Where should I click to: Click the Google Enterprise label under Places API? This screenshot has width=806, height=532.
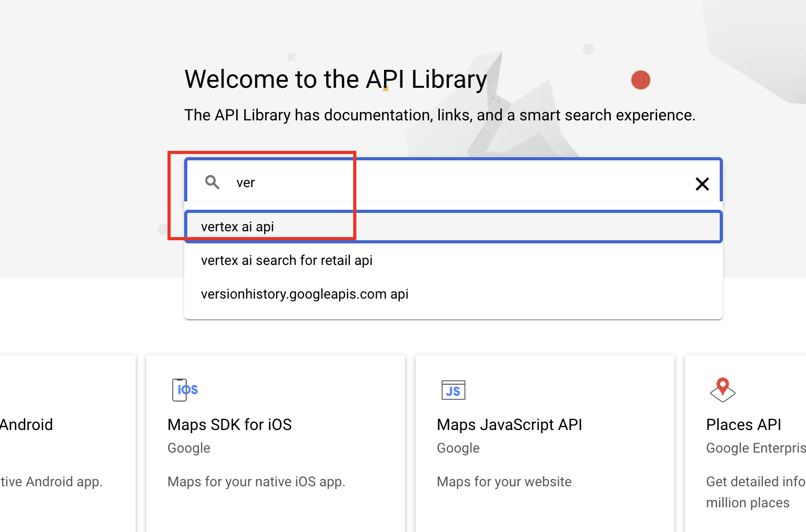point(755,448)
